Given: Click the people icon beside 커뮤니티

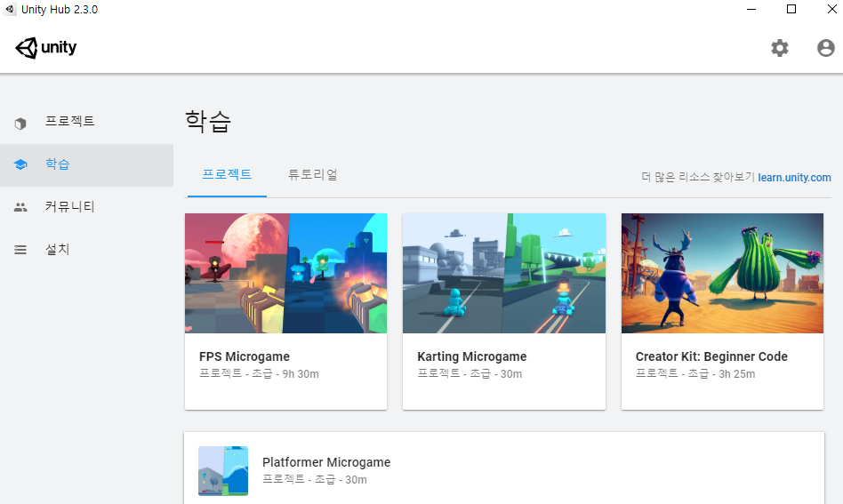Looking at the screenshot, I should (20, 207).
